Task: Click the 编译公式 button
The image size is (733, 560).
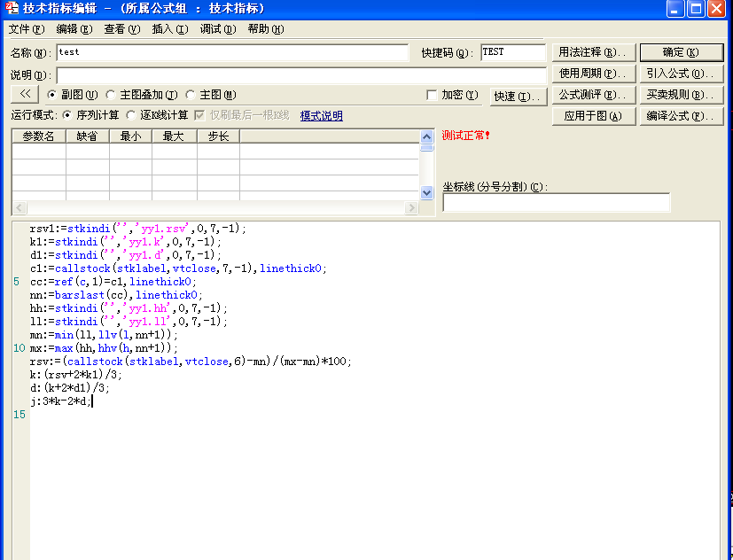Action: point(681,116)
